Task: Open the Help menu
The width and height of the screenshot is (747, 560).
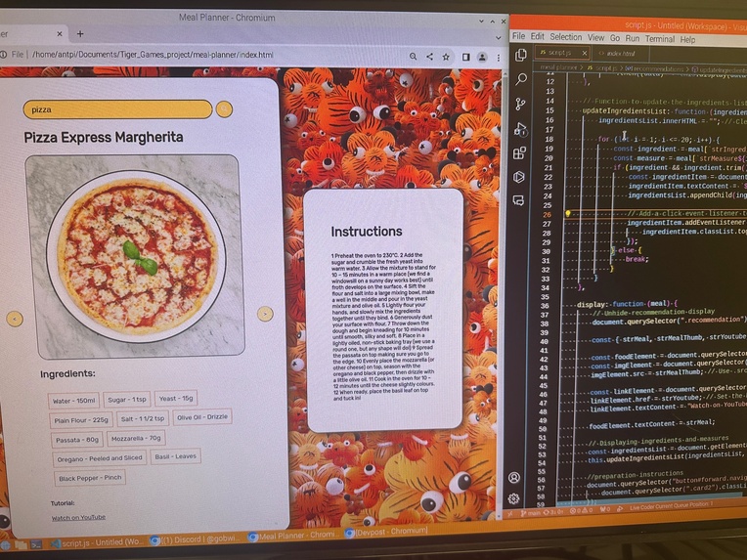Action: coord(687,39)
